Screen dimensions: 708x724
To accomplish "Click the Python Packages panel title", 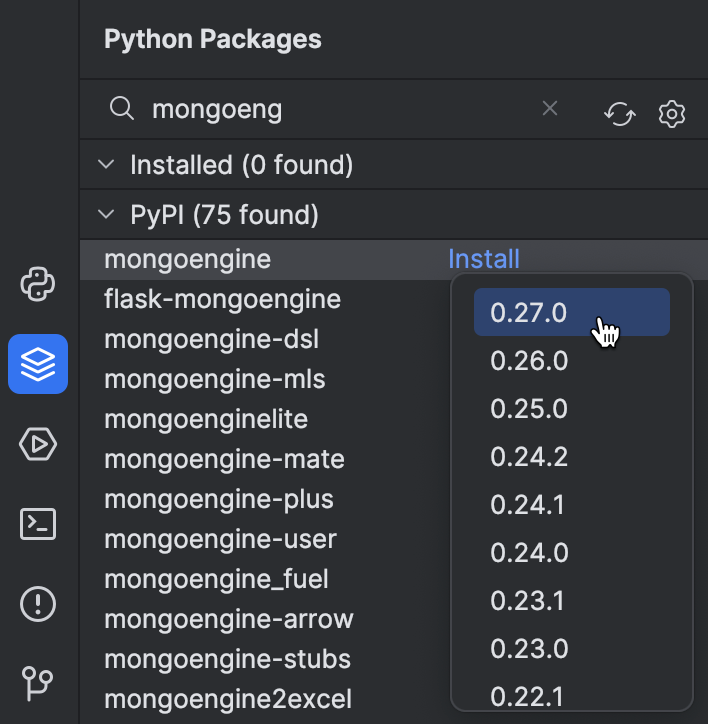I will (x=212, y=39).
